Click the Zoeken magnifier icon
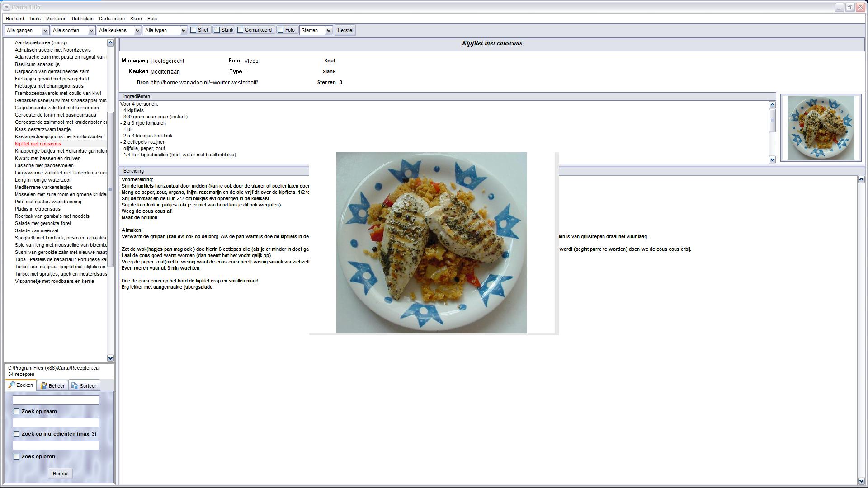The height and width of the screenshot is (488, 868). pos(12,385)
